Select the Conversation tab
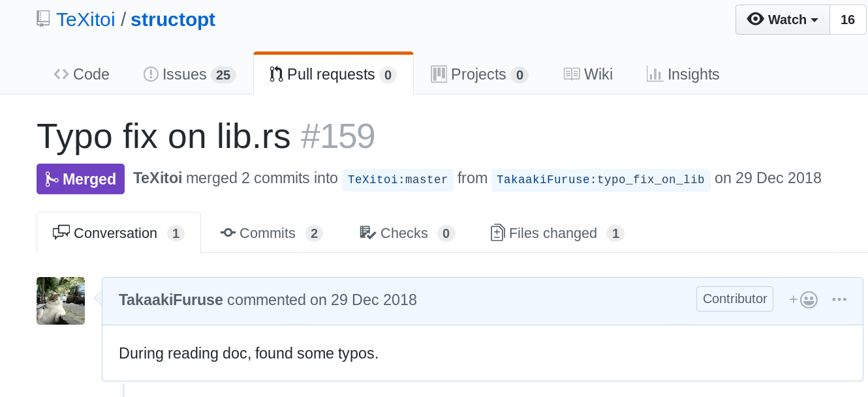Image resolution: width=868 pixels, height=397 pixels. point(118,233)
